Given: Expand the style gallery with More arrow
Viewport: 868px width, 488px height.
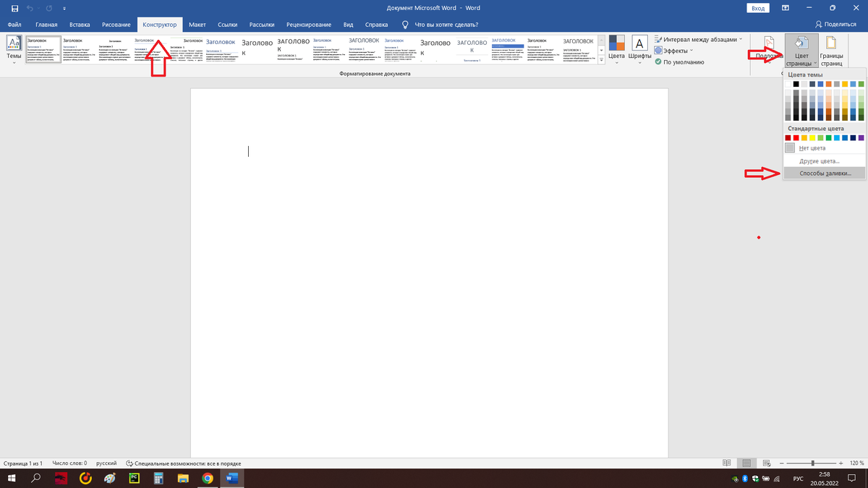Looking at the screenshot, I should click(x=602, y=61).
